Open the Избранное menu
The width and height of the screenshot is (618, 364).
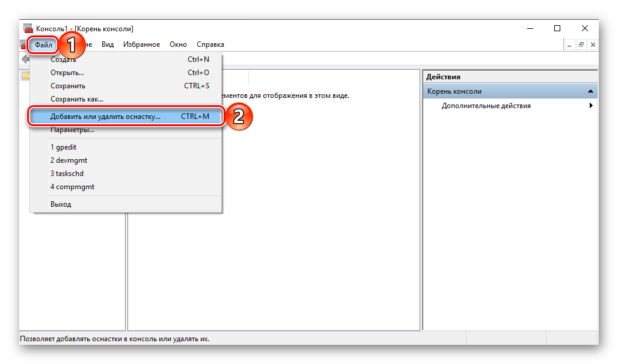coord(141,44)
